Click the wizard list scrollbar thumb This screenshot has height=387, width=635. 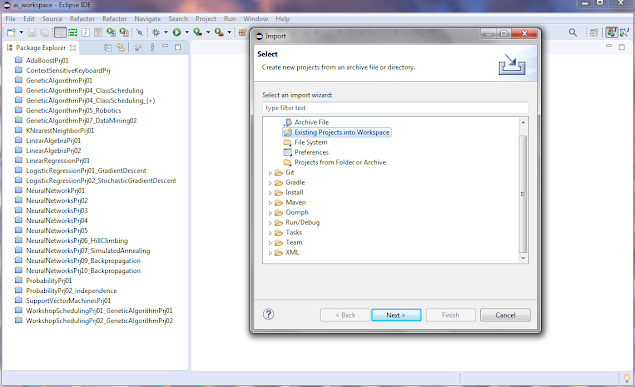523,194
